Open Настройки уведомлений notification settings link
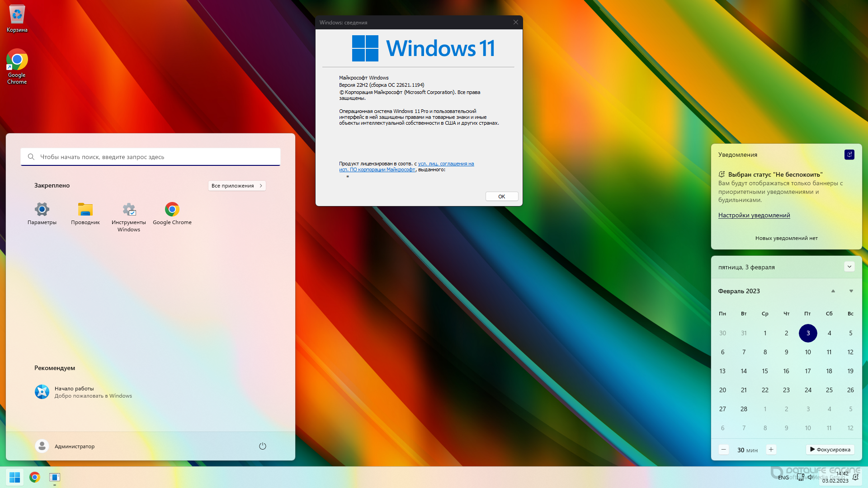Screen dimensions: 868x488 754,215
